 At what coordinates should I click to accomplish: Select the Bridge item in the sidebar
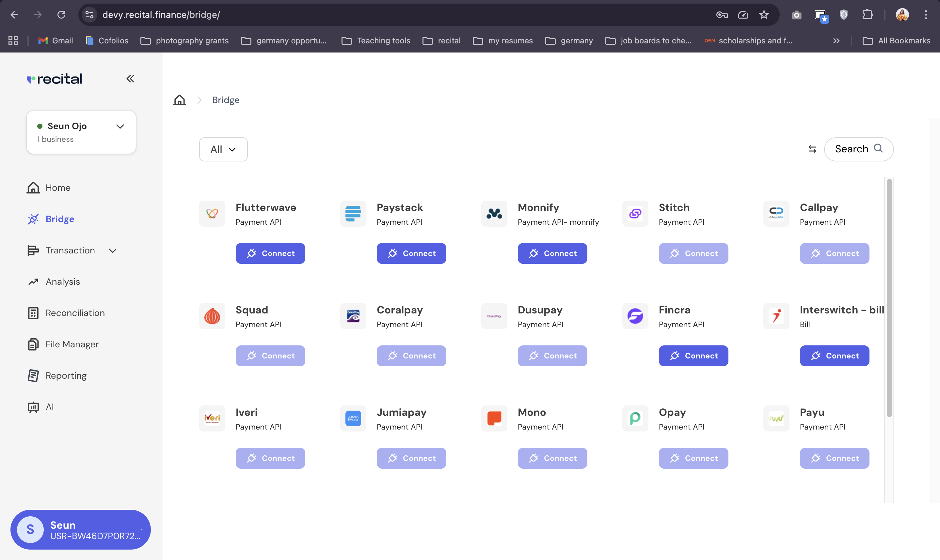point(60,219)
